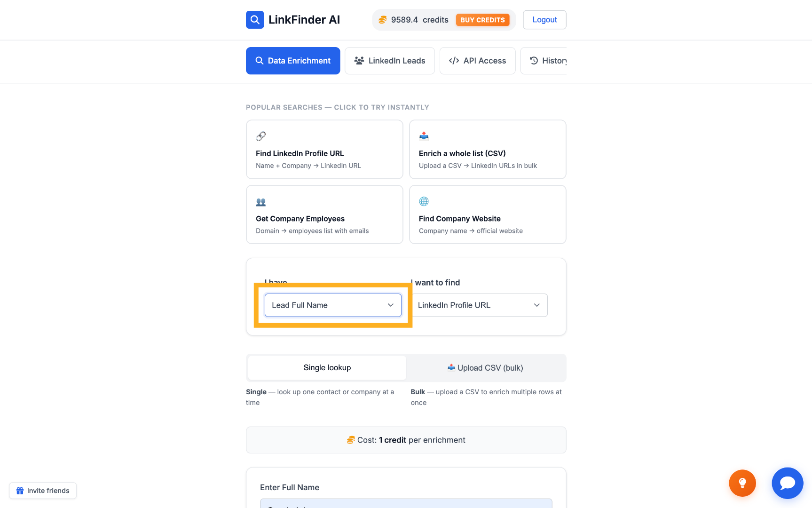
Task: Try the Enrich a whole list (CSV) card
Action: click(x=488, y=150)
